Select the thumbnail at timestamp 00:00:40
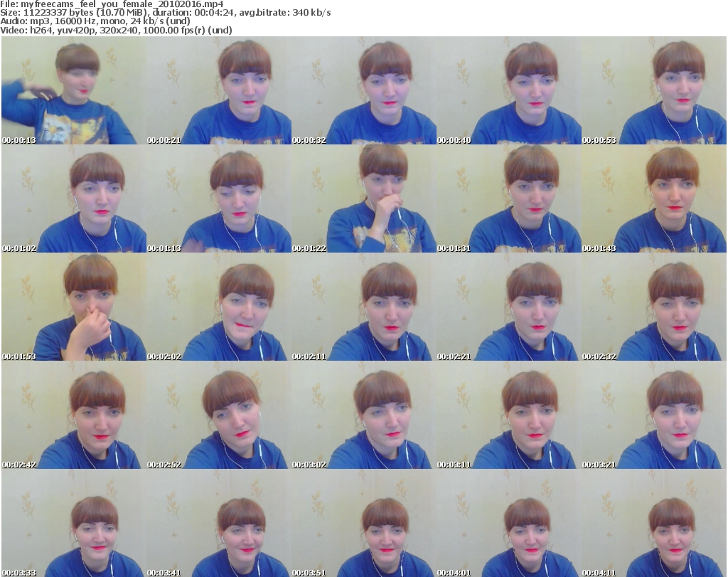The height and width of the screenshot is (577, 728). coord(509,90)
